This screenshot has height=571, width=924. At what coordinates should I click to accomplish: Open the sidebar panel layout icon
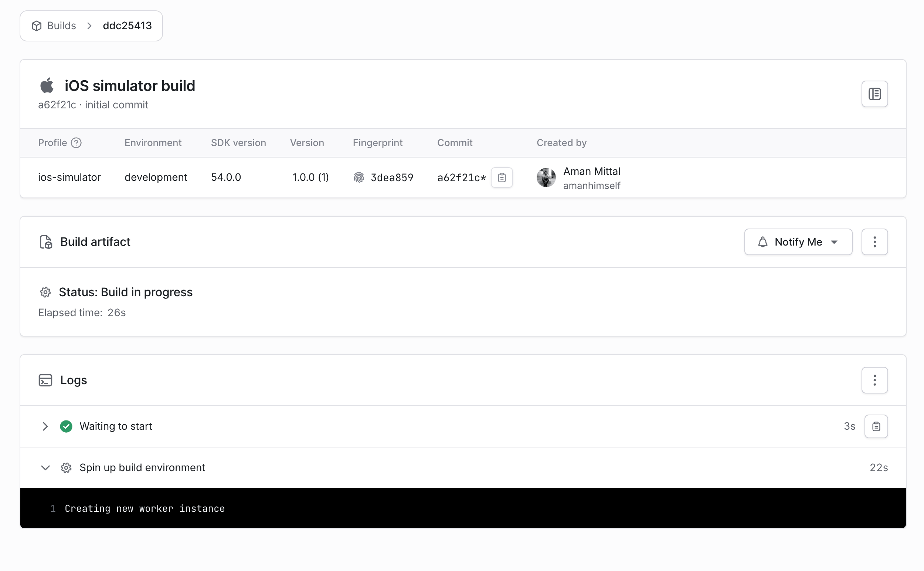point(874,94)
